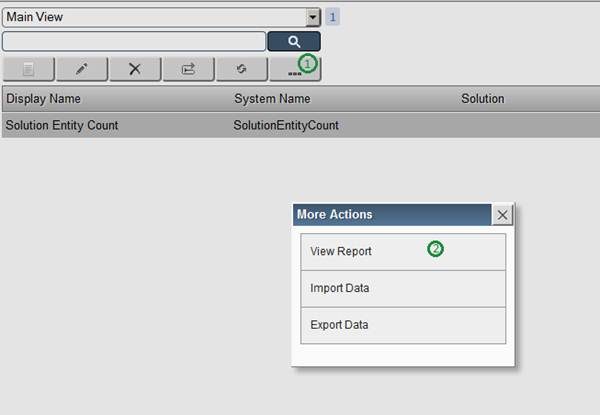This screenshot has height=415, width=600.
Task: Click the share arrow toolbar icon
Action: 188,69
